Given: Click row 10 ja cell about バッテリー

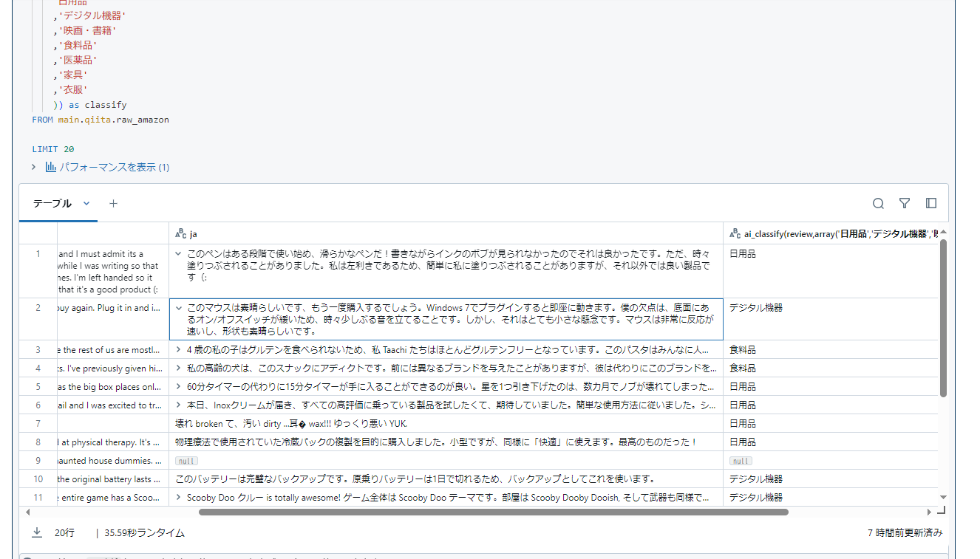Looking at the screenshot, I should click(446, 479).
